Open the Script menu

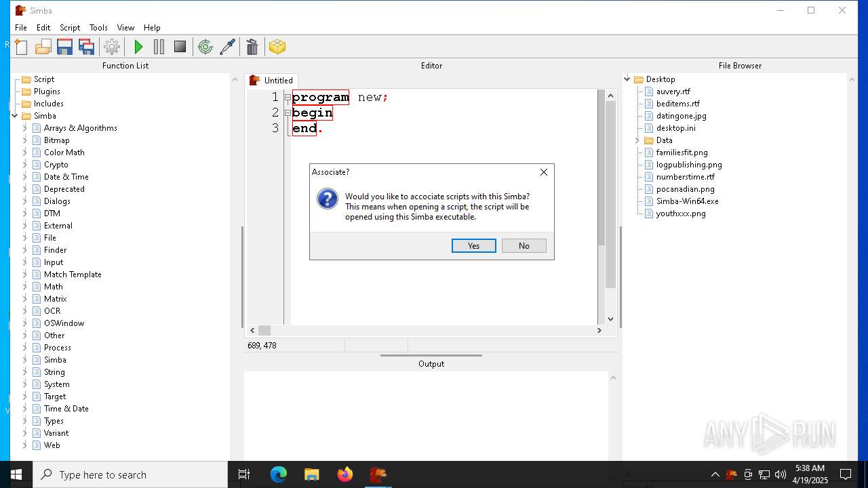(x=70, y=28)
